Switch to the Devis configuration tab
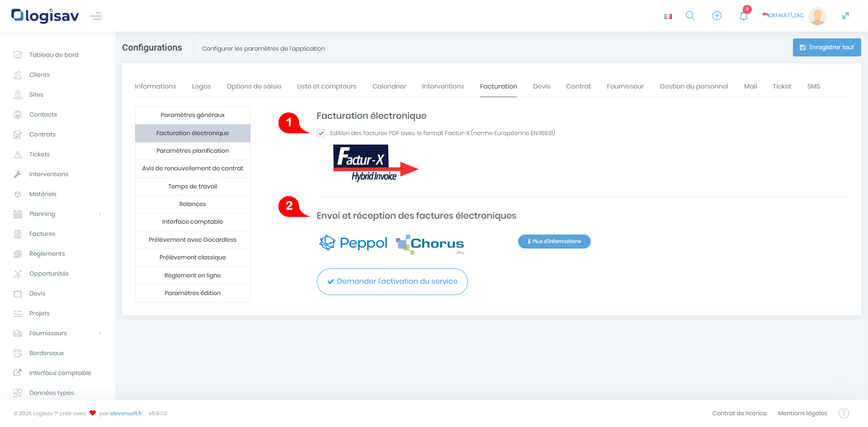 coord(541,86)
